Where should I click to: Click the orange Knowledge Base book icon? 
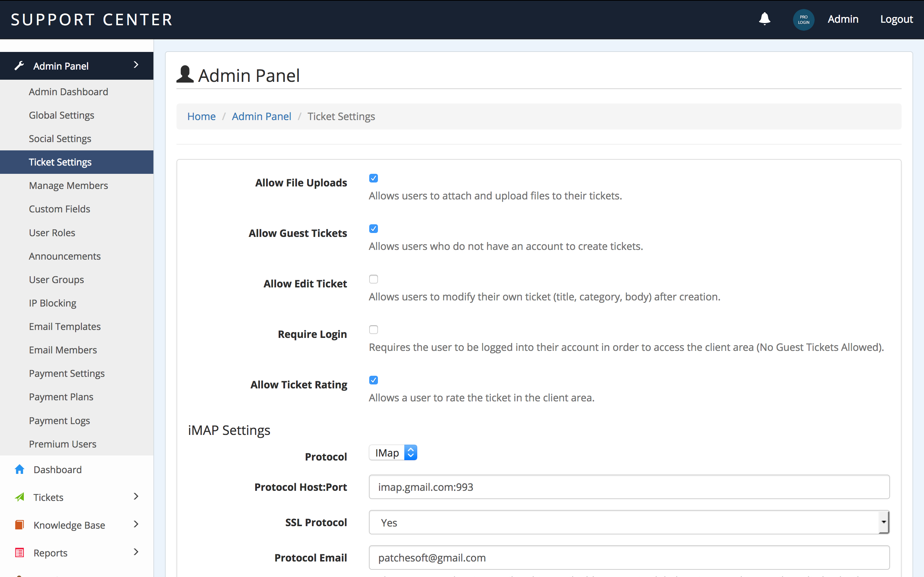(19, 525)
